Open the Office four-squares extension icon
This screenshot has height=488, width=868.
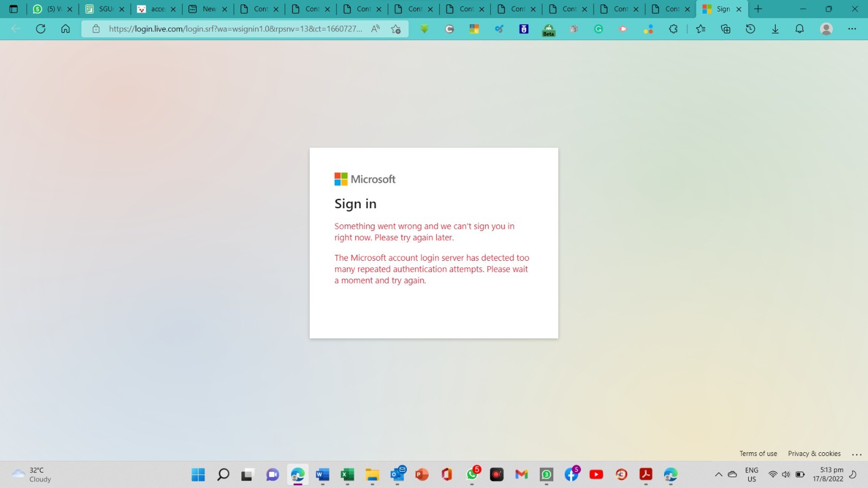(x=474, y=29)
